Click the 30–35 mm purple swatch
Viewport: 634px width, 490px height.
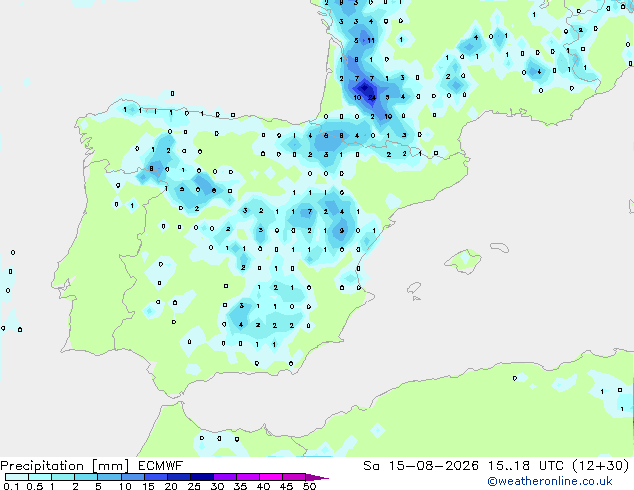point(225,477)
